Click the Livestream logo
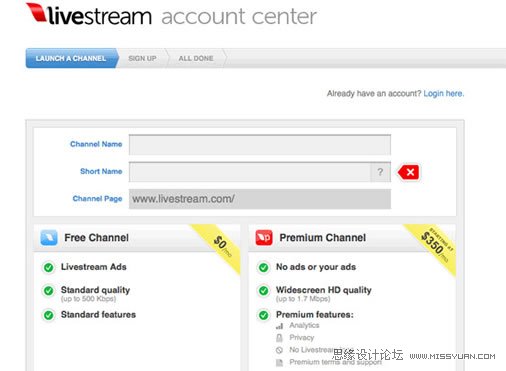Screen dimensions: 506x371 89,14
